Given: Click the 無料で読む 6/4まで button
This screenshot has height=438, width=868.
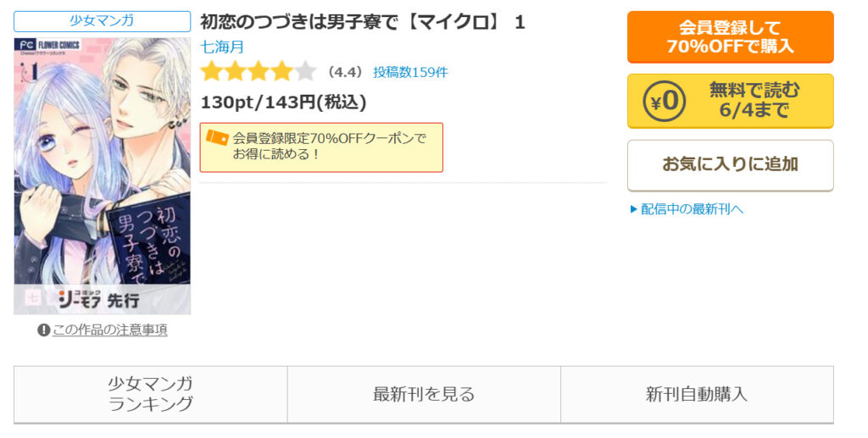Looking at the screenshot, I should coord(730,101).
